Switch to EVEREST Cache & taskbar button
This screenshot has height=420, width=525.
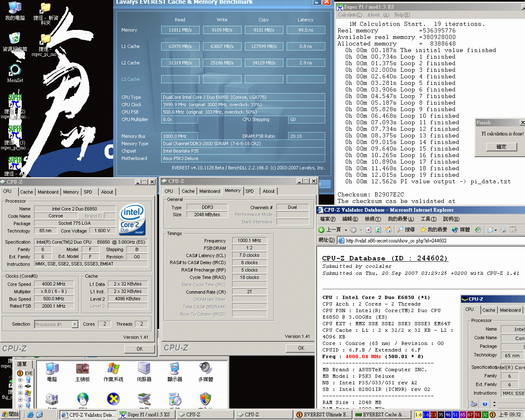pos(382,415)
